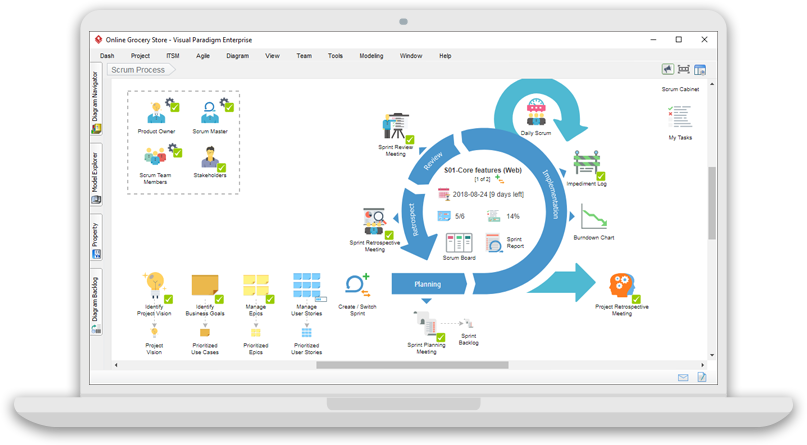Open the Manage User Stories icon
The height and width of the screenshot is (445, 807).
point(307,286)
